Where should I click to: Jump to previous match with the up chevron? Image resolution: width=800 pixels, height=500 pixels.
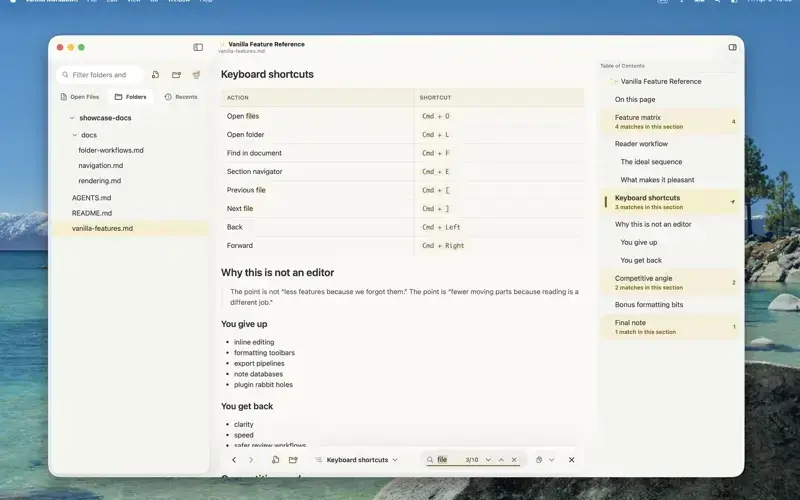(x=501, y=460)
